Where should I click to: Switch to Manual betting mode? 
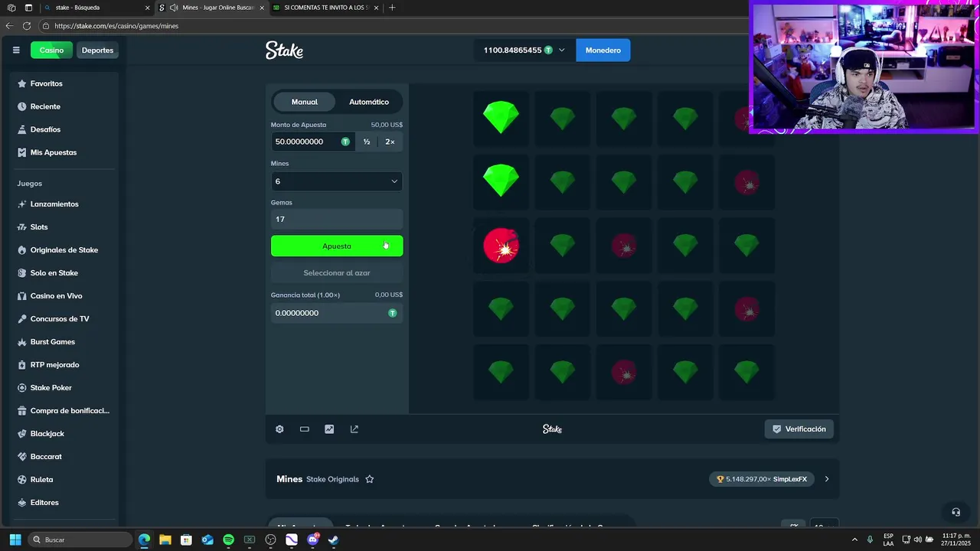click(x=304, y=102)
